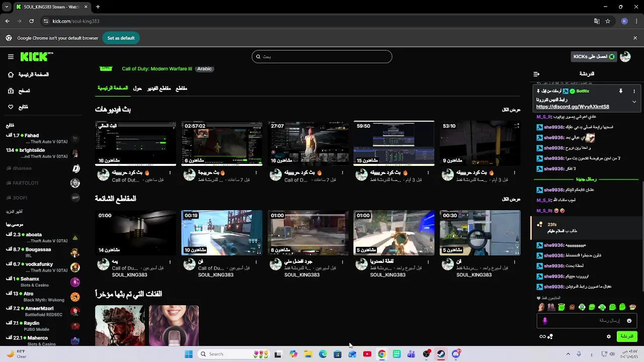Viewport: 644px width, 362px height.
Task: Open Steam from the taskbar
Action: (441, 354)
